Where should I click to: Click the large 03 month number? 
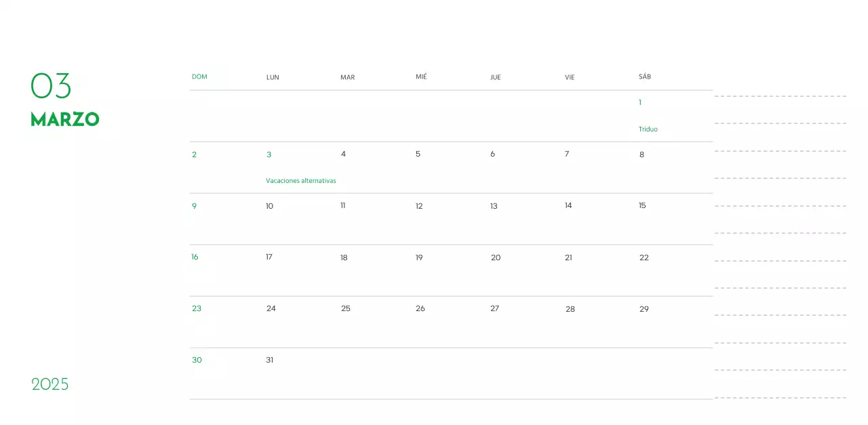pos(51,86)
